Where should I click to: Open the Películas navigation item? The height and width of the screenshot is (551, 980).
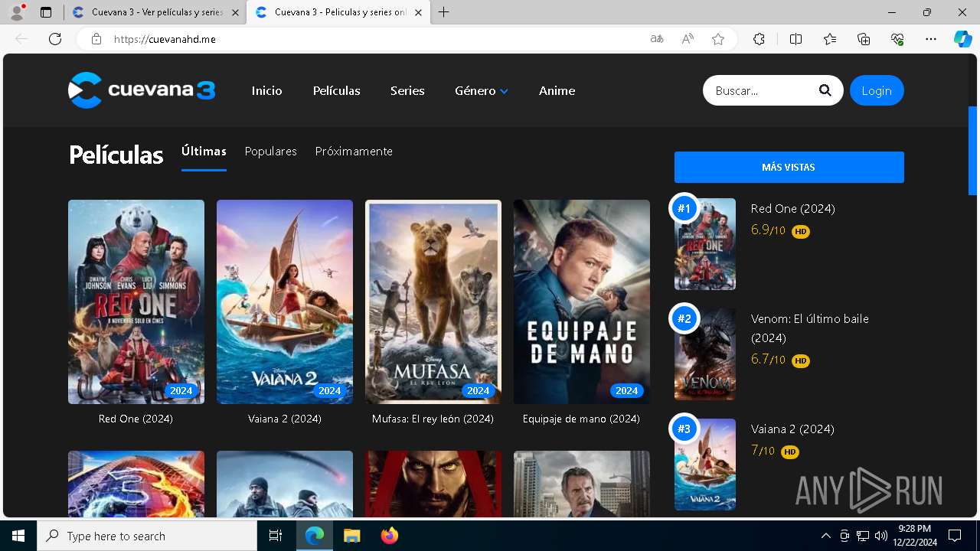click(x=337, y=90)
